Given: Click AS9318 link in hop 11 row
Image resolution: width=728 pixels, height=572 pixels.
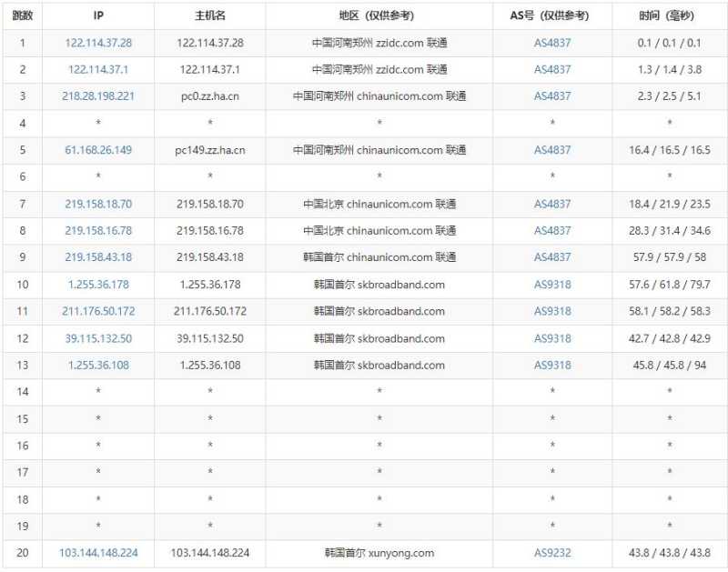Looking at the screenshot, I should point(552,311).
